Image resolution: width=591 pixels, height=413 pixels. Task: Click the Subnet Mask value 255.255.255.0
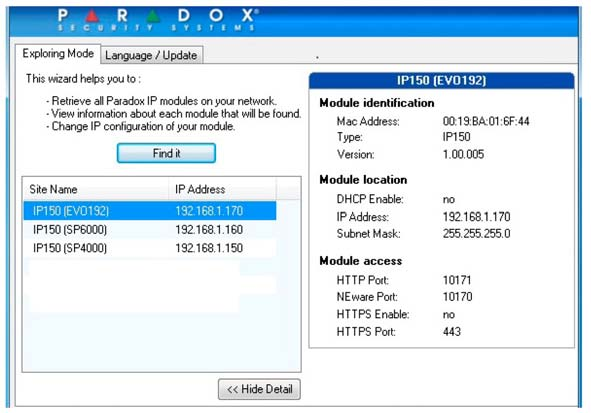pyautogui.click(x=476, y=234)
